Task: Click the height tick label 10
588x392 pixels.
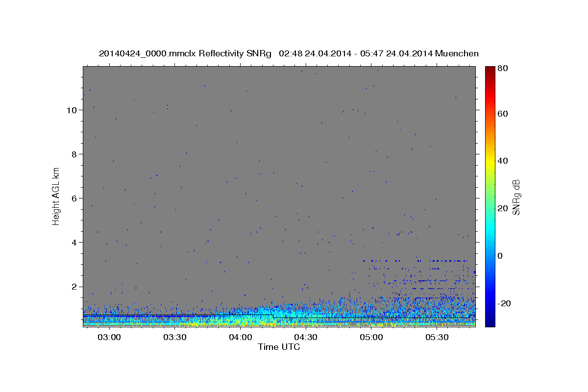Action: pyautogui.click(x=71, y=110)
